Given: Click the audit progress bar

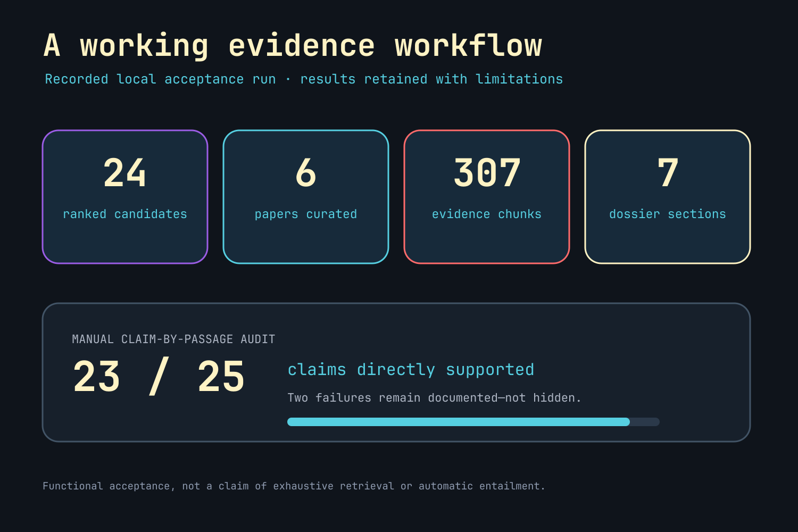Looking at the screenshot, I should pyautogui.click(x=473, y=422).
